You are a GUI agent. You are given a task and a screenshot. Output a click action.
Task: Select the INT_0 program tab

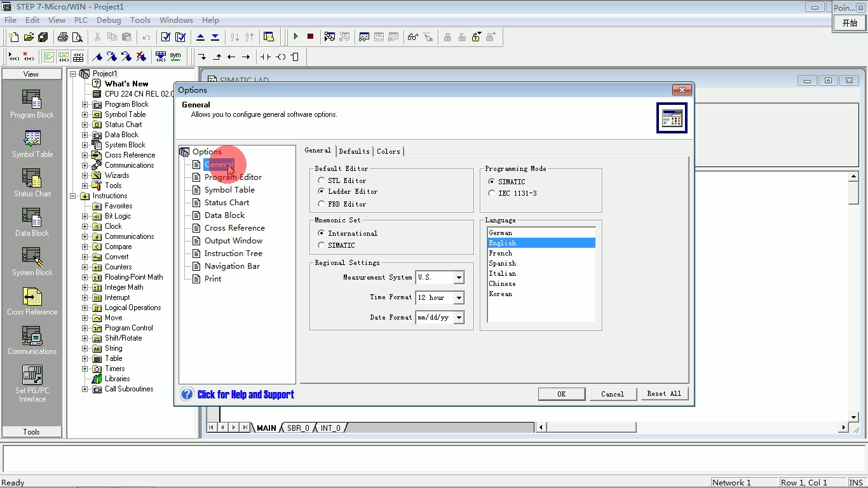click(330, 428)
